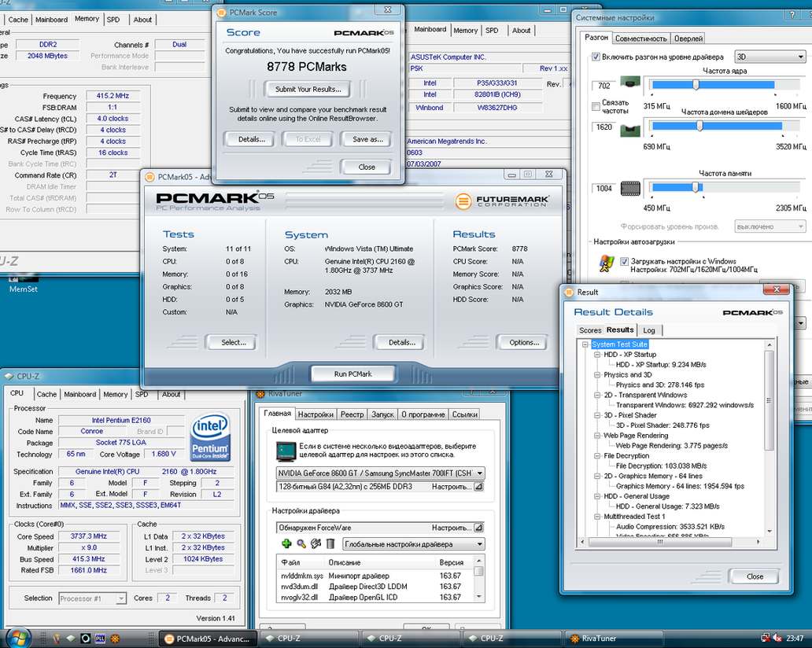The image size is (812, 648).
Task: Open the NVIDIA GeForce 8600 GT adapter dropdown
Action: [380, 473]
